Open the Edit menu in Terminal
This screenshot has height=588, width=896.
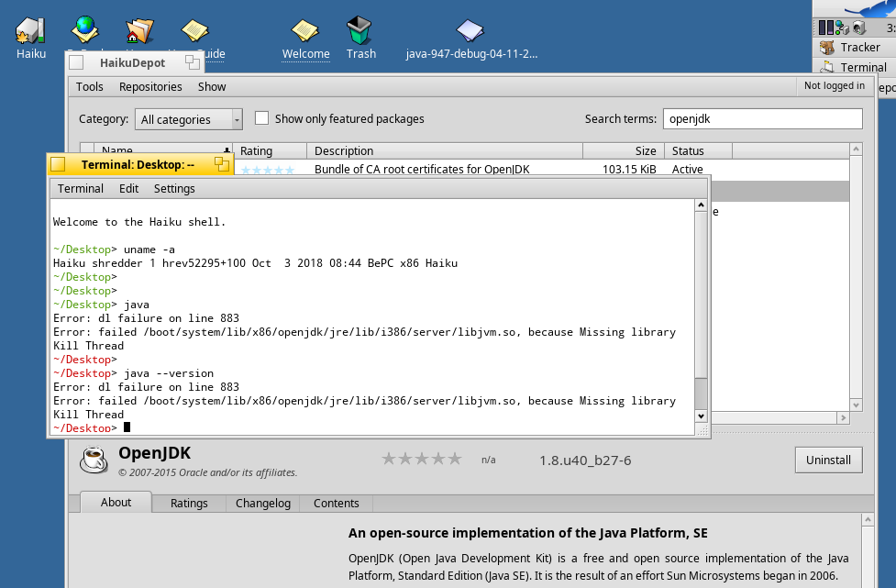(128, 189)
